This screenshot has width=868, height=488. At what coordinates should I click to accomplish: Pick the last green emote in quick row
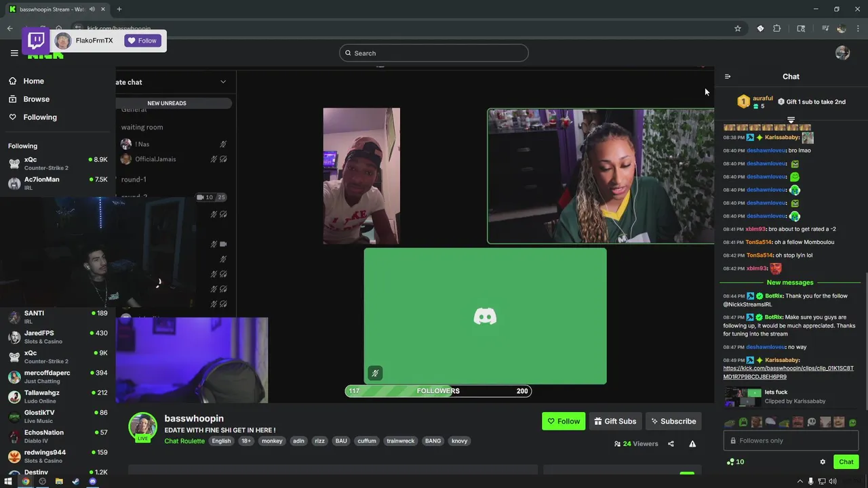[x=852, y=422]
